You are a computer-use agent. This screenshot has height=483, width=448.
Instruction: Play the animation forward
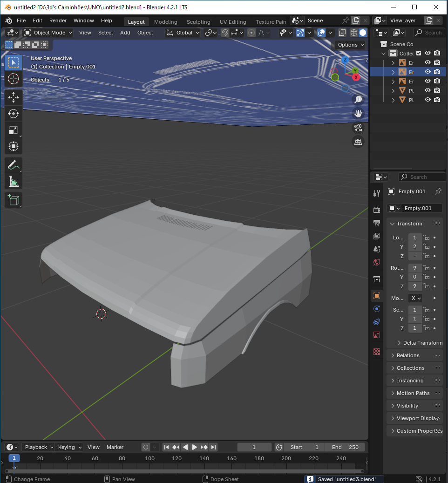point(195,447)
